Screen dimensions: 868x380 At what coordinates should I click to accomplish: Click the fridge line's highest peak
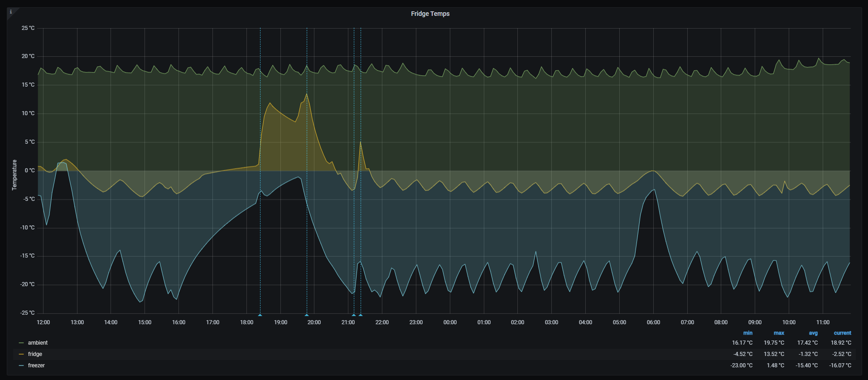tap(307, 94)
